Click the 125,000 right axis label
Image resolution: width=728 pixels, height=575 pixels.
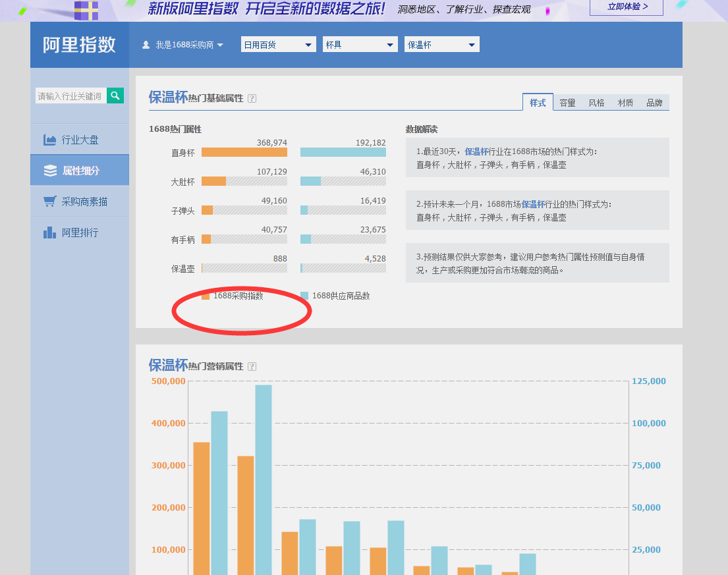coord(648,381)
